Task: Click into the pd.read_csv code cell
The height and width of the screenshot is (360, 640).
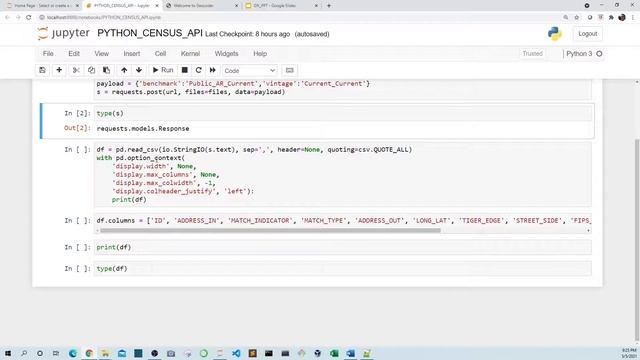Action: 343,175
